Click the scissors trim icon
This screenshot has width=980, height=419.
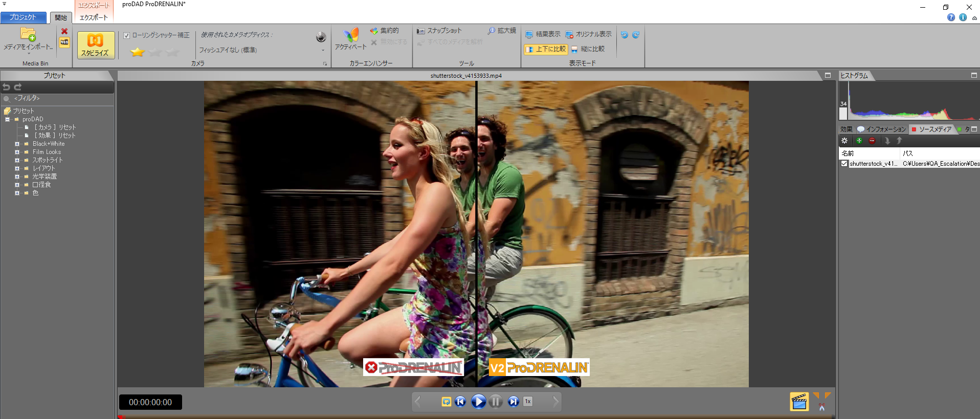[x=821, y=407]
